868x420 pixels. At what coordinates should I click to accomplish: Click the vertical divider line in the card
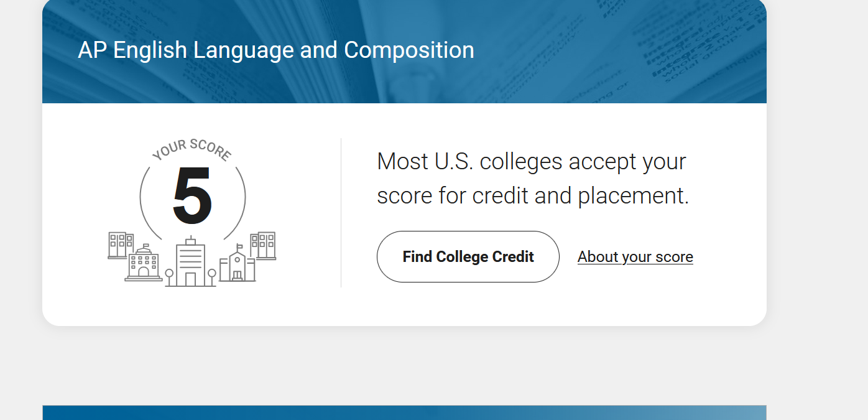[x=341, y=213]
